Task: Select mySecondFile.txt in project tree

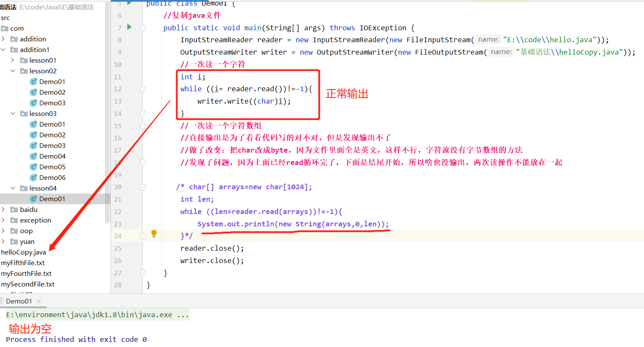Action: [x=28, y=284]
